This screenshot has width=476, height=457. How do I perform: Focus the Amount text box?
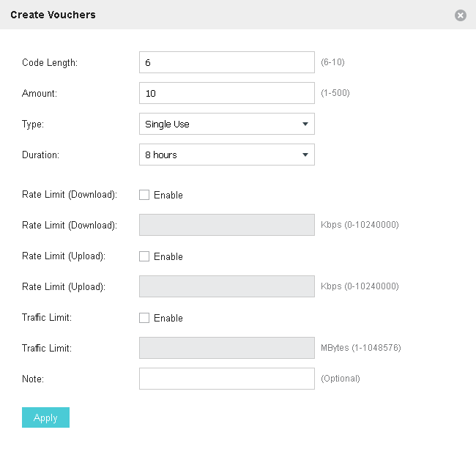[226, 93]
